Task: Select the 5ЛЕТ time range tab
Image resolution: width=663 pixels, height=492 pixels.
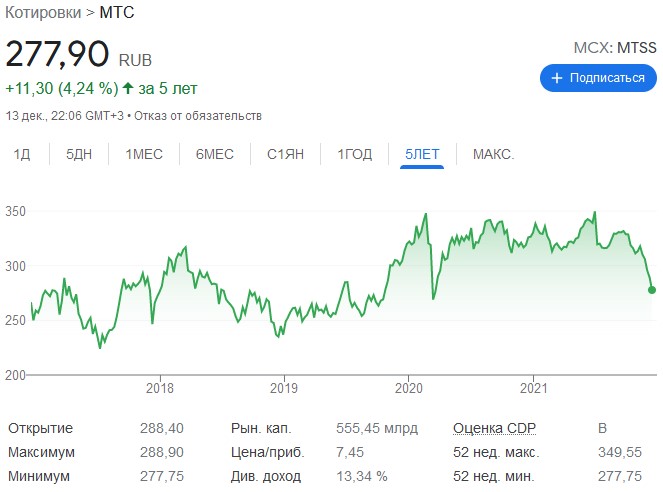Action: (422, 154)
